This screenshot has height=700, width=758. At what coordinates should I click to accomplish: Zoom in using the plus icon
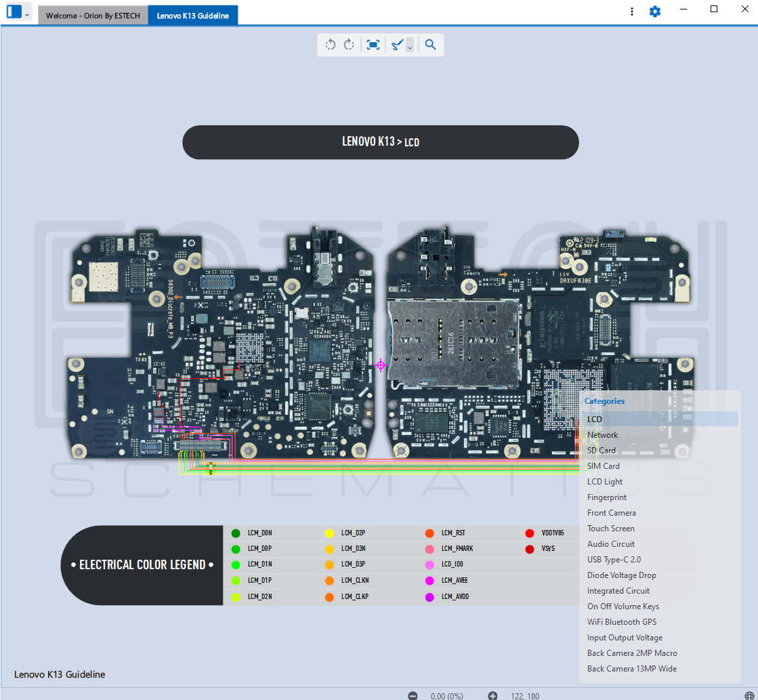click(492, 696)
